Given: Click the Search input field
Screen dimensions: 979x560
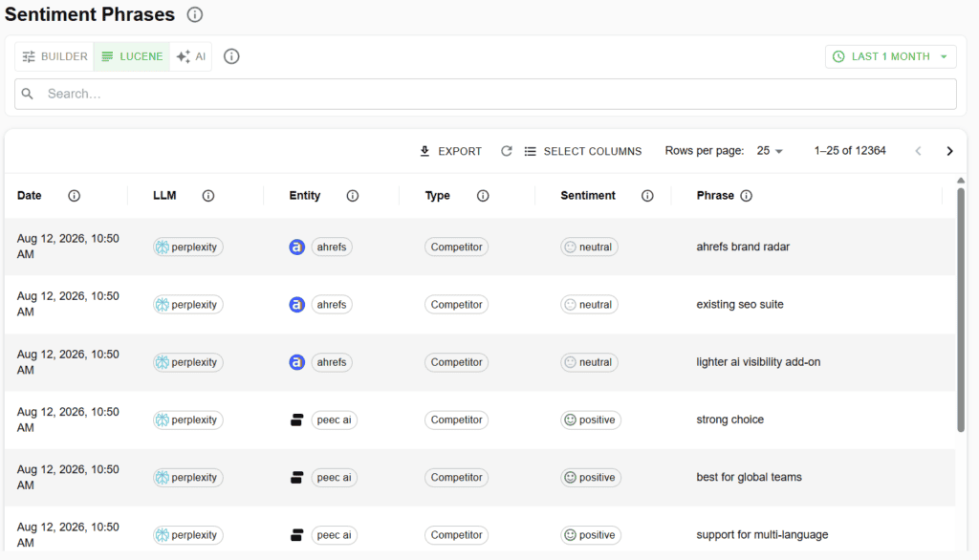Looking at the screenshot, I should (x=486, y=94).
